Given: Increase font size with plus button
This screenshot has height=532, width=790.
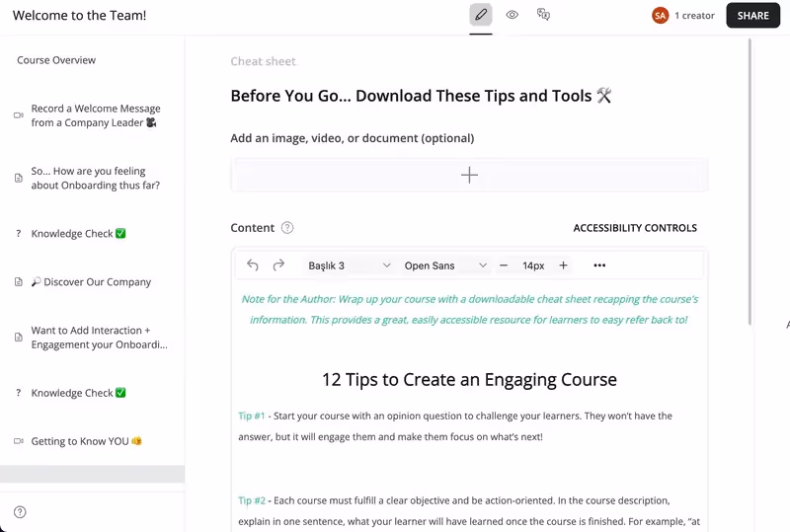Looking at the screenshot, I should click(563, 266).
